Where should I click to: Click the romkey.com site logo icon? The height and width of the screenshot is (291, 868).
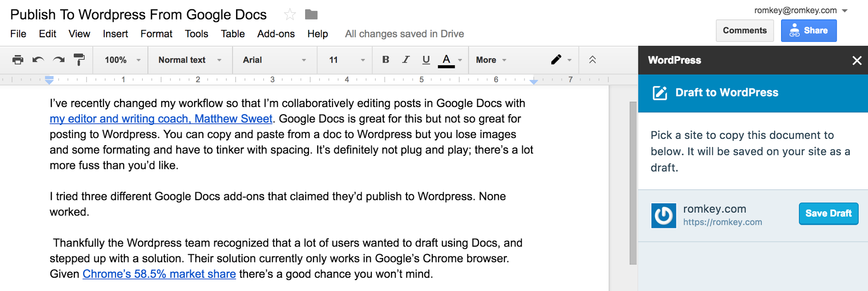pos(664,216)
